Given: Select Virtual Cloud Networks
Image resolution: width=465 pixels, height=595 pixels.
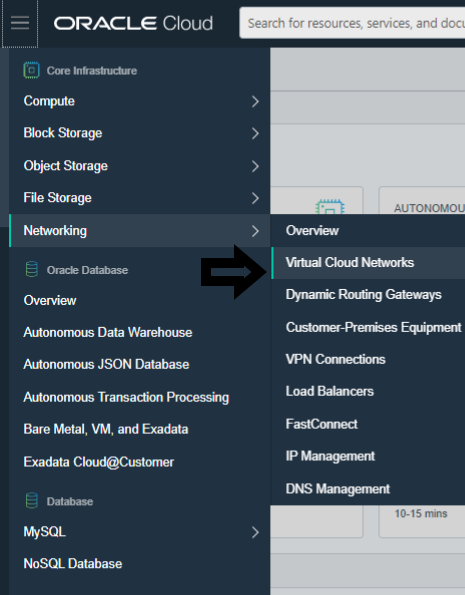Looking at the screenshot, I should [x=368, y=263].
